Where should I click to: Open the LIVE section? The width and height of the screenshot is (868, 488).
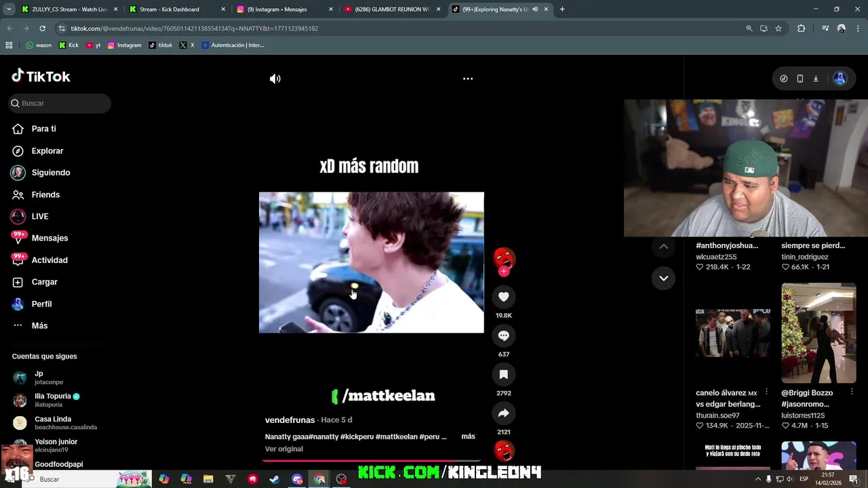39,216
